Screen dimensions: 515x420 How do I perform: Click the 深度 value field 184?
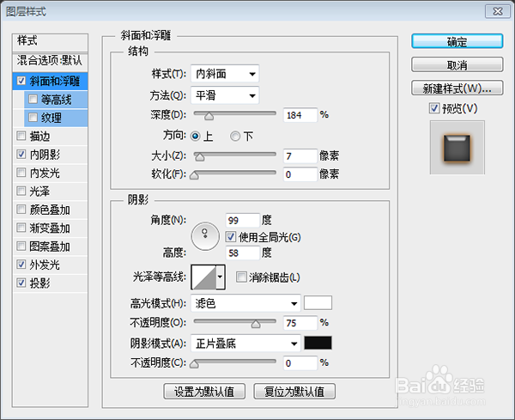click(300, 115)
